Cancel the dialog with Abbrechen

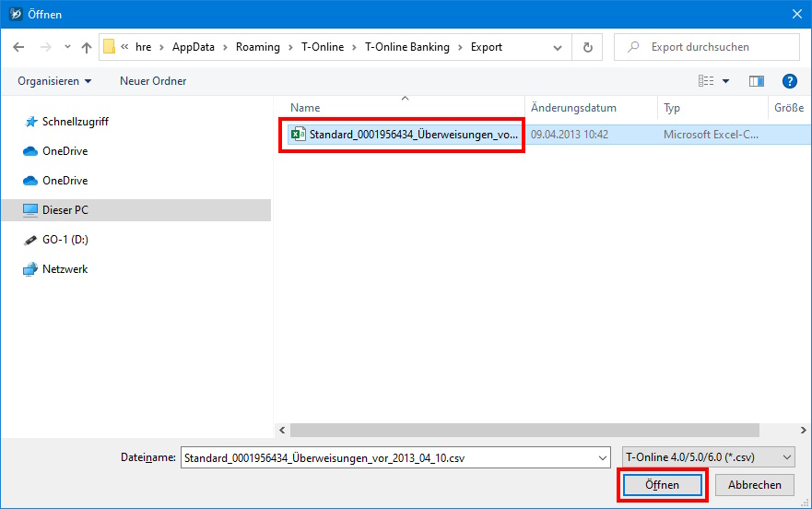754,485
